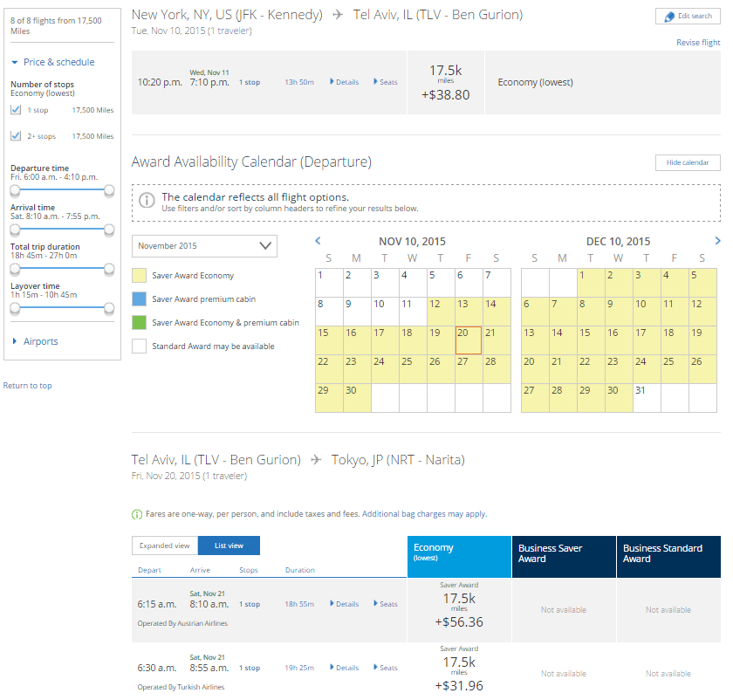733x700 pixels.
Task: Expand the Airports filter section
Action: [x=35, y=341]
